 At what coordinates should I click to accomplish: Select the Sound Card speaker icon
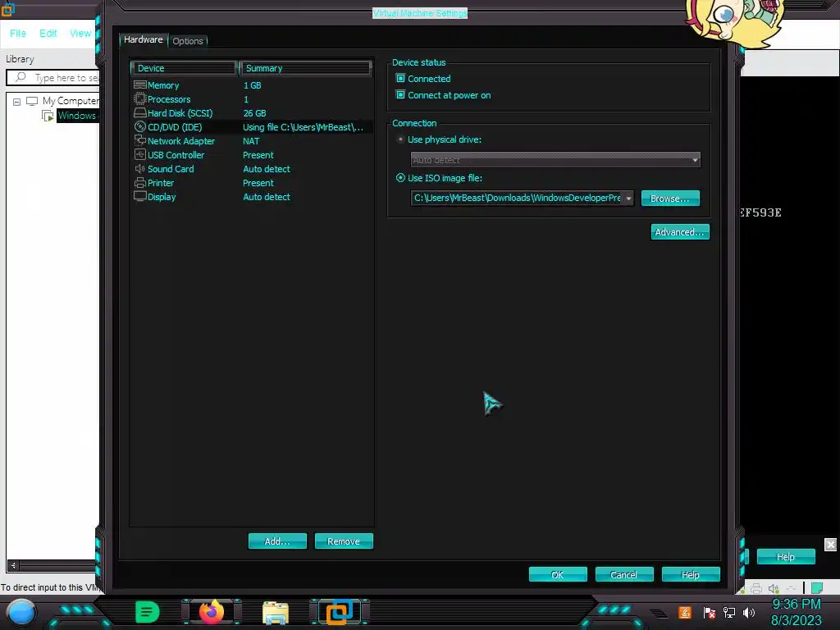tap(139, 168)
